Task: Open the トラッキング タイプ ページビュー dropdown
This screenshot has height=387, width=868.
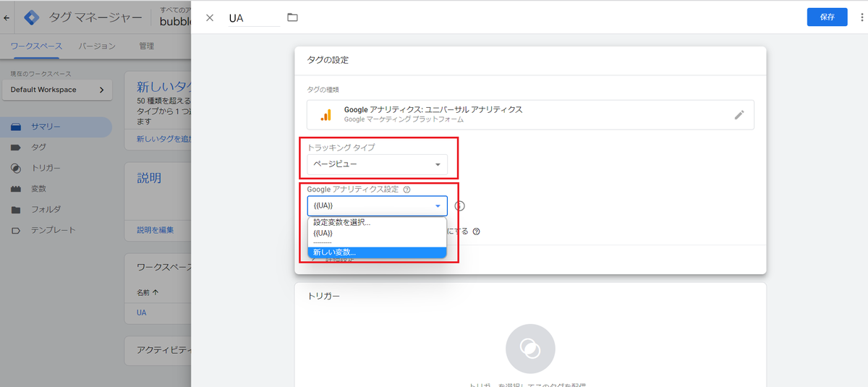Action: click(x=377, y=164)
